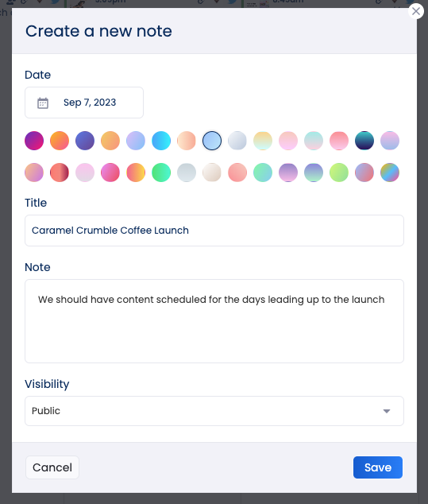428x504 pixels.
Task: Pick the dark teal-to-navy color swatch
Action: click(x=364, y=141)
